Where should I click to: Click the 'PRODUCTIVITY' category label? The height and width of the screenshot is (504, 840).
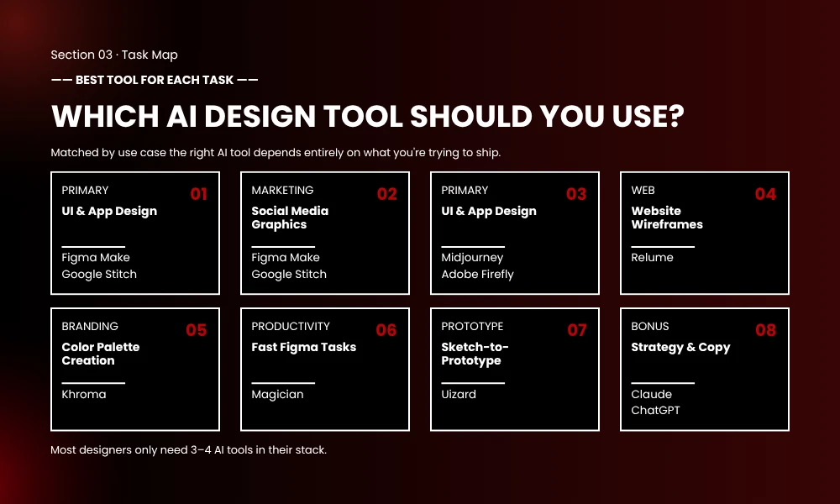(x=291, y=326)
